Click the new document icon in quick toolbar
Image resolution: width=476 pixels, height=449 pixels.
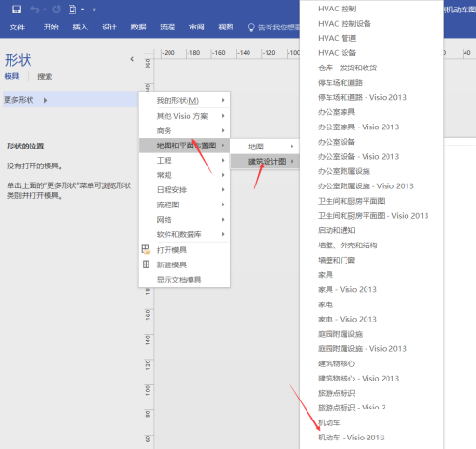pyautogui.click(x=72, y=10)
